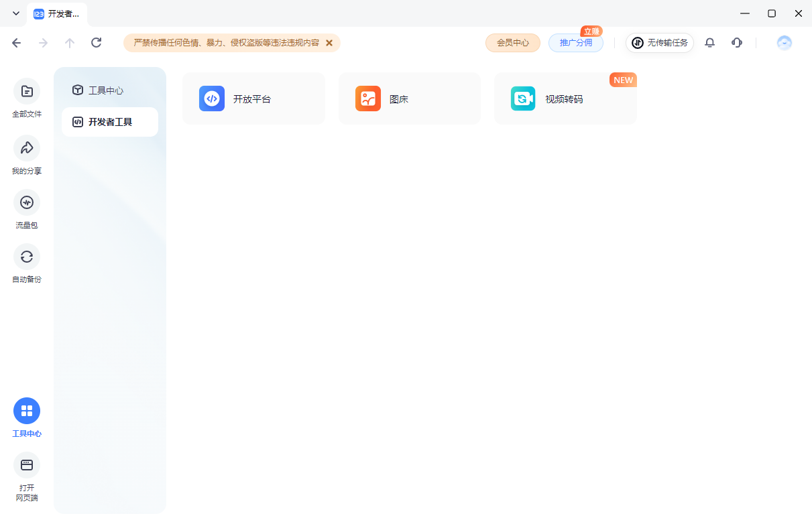Maximize the application window
Viewport: 812px width, 522px height.
pyautogui.click(x=772, y=13)
